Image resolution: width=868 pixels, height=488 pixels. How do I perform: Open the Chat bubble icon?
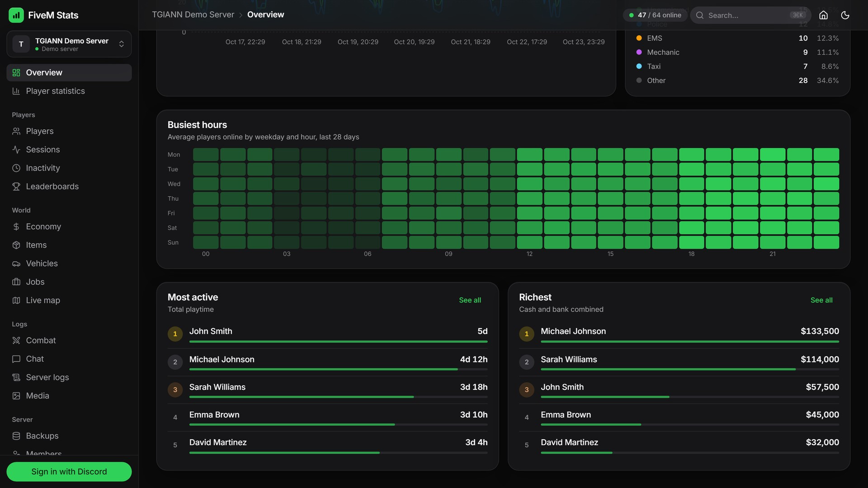(16, 359)
